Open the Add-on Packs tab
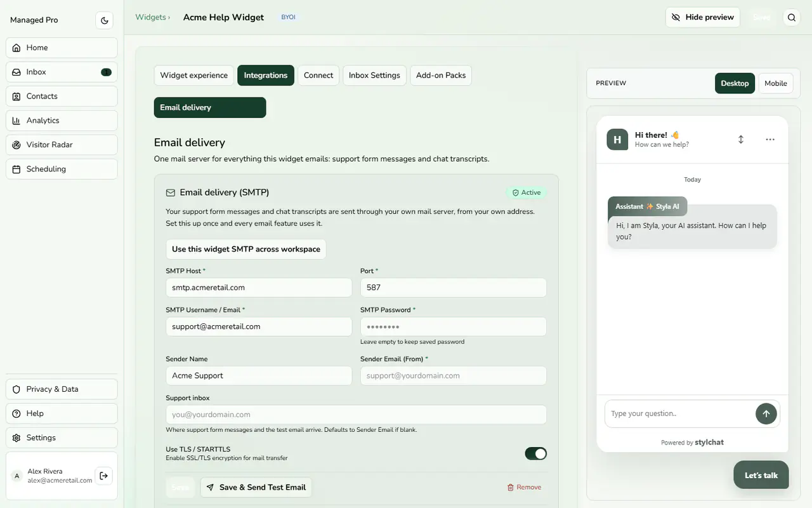Screen dimensions: 812x508 pyautogui.click(x=441, y=75)
